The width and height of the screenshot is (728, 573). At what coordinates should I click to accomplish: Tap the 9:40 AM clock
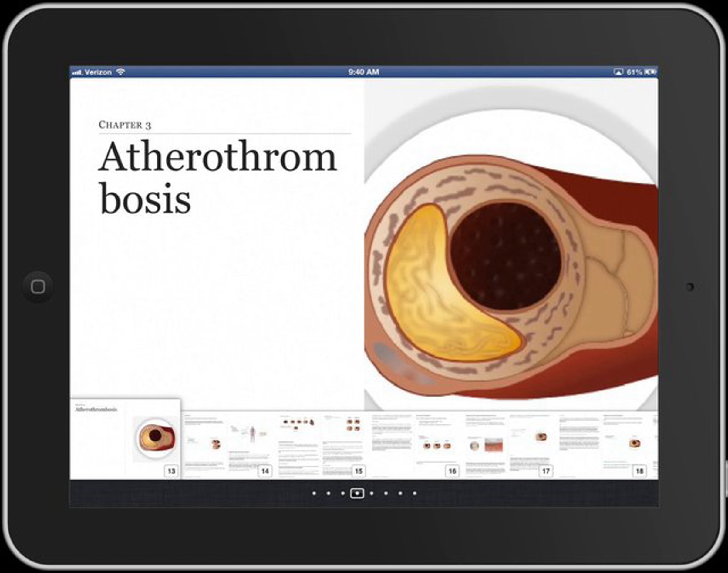click(363, 72)
